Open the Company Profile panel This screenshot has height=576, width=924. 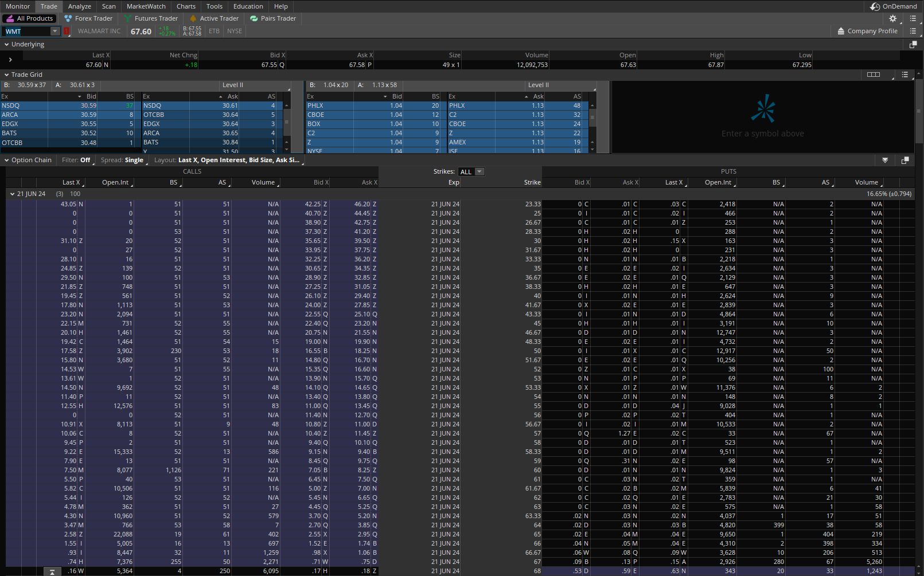pos(867,31)
